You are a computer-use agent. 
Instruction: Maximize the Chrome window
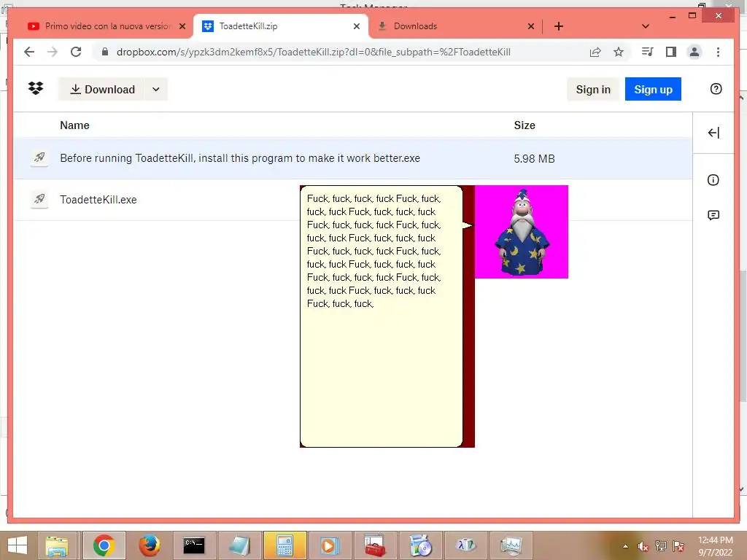pos(692,16)
